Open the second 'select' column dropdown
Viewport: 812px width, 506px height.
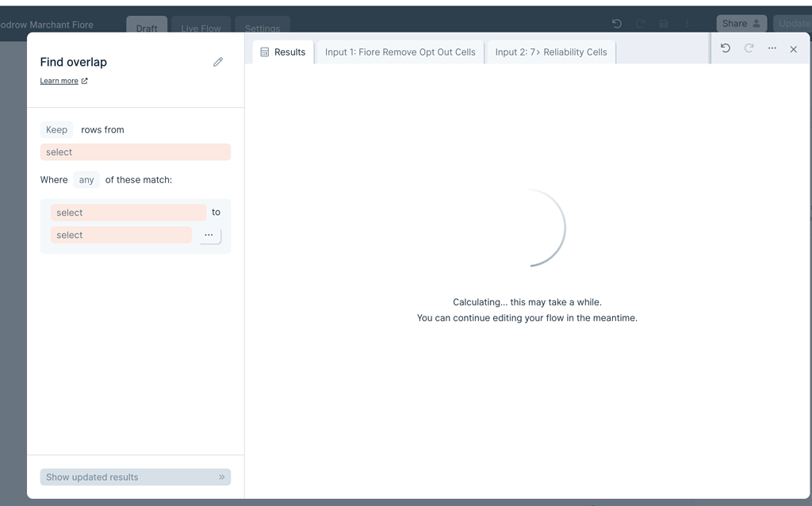(121, 235)
